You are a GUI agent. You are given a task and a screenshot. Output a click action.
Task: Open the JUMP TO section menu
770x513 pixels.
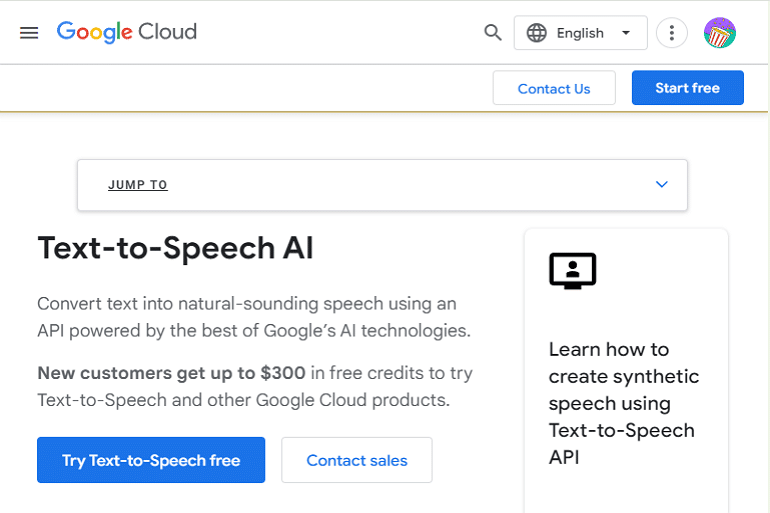click(x=382, y=185)
